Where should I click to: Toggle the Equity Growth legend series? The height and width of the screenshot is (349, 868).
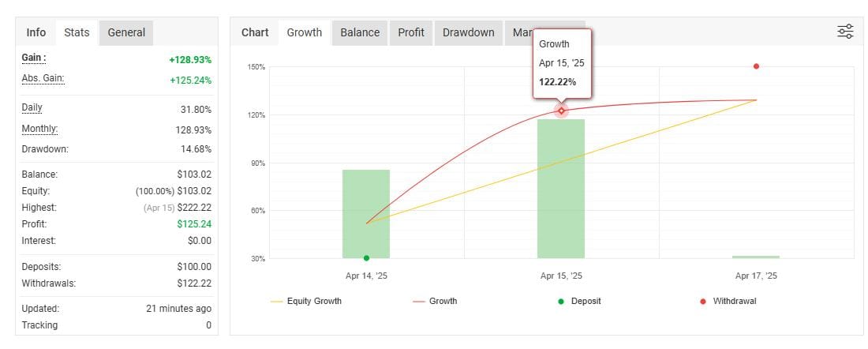click(306, 301)
